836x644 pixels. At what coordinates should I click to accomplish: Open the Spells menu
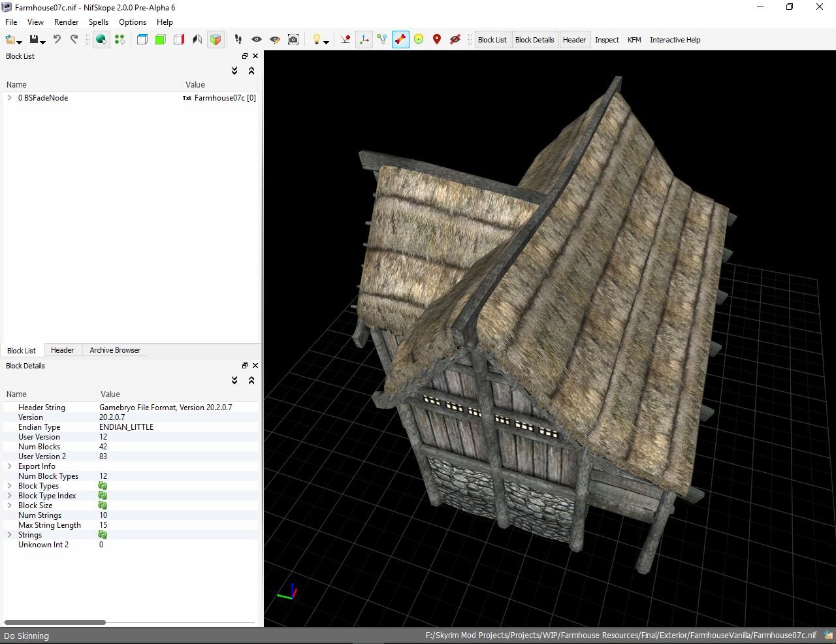tap(99, 22)
